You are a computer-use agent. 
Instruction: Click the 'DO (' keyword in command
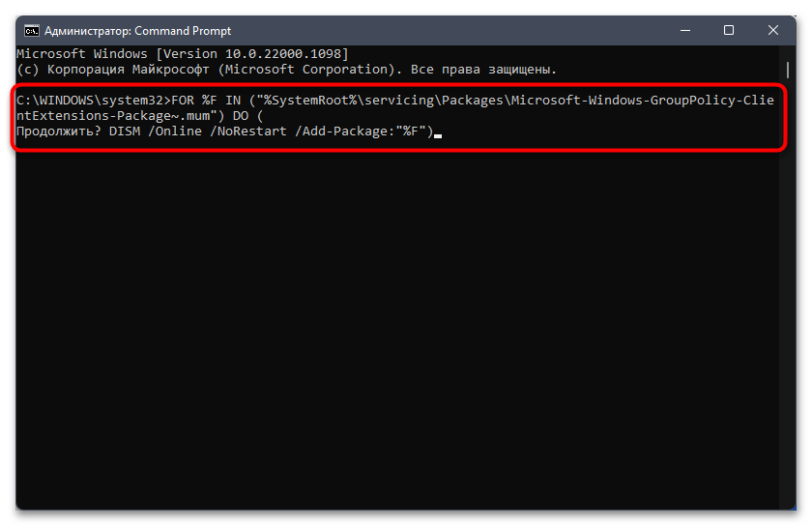pos(248,116)
